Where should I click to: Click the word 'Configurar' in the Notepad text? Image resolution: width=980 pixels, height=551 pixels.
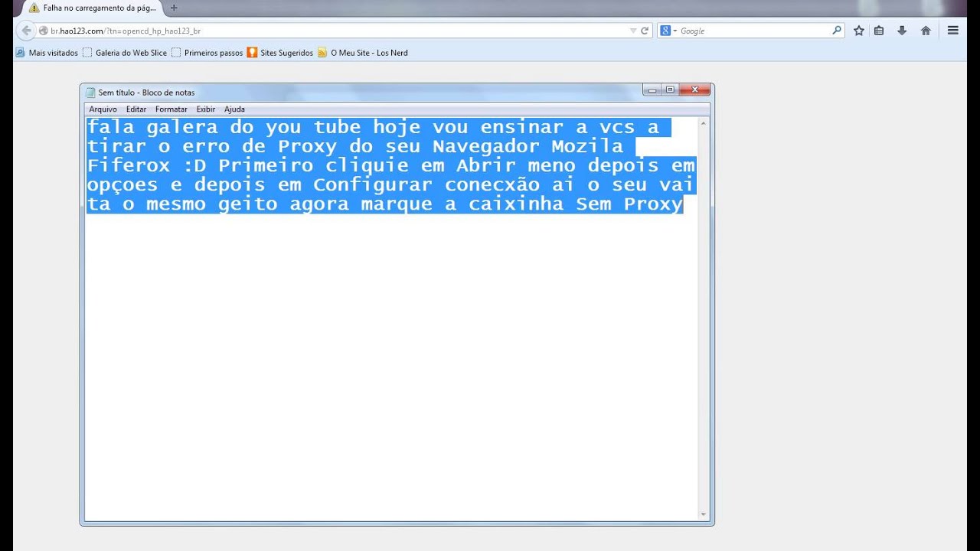[373, 185]
